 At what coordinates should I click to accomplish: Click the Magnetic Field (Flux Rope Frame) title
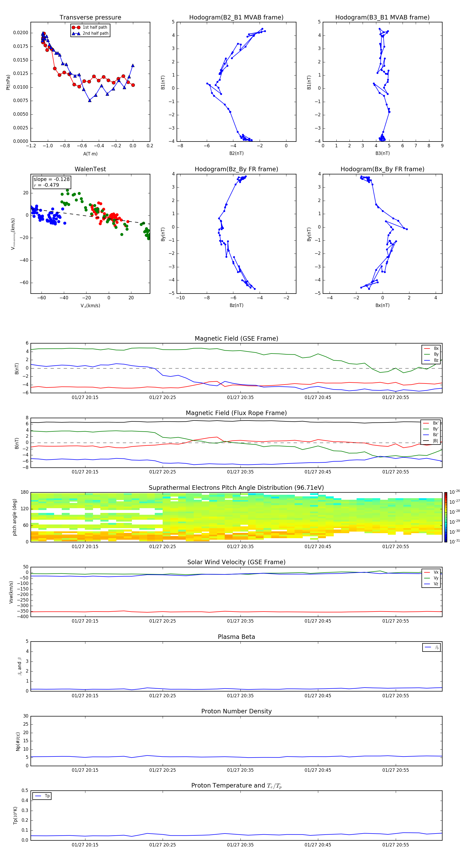(236, 413)
